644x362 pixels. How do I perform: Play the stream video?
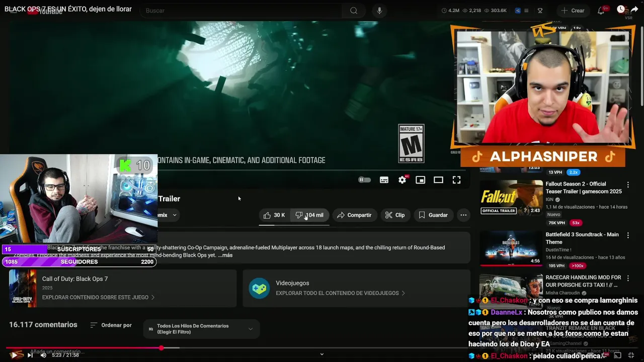(x=15, y=355)
